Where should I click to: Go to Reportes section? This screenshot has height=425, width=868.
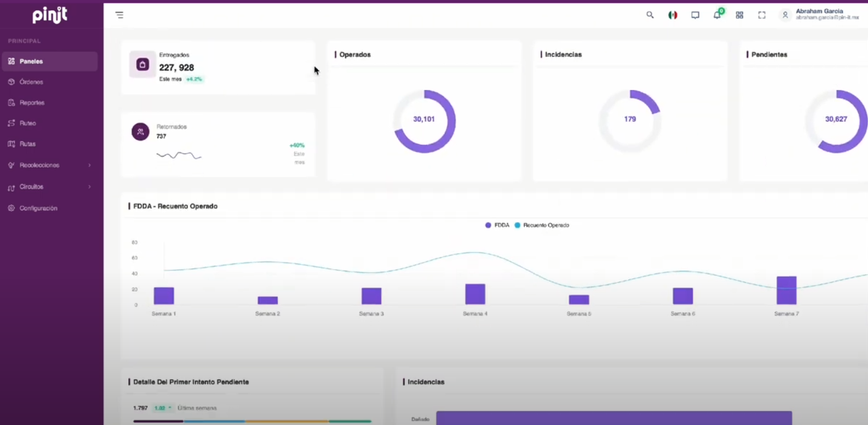(32, 103)
